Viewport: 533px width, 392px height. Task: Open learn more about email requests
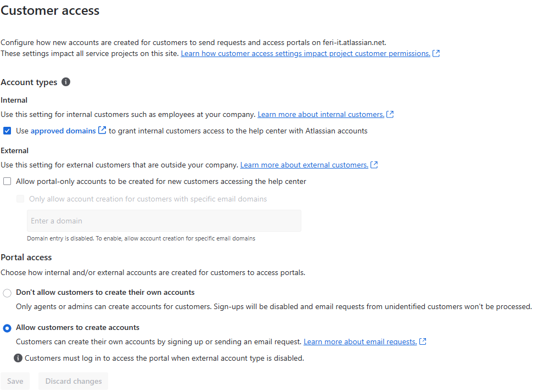pos(360,341)
